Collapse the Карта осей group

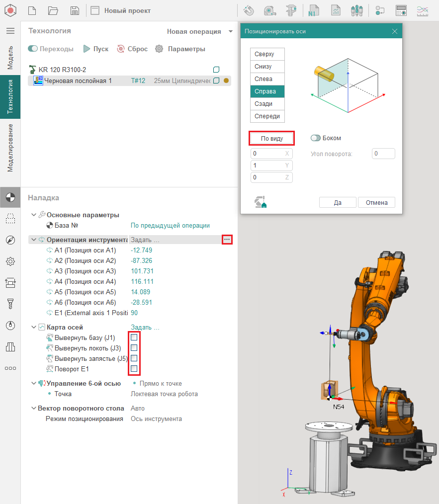pos(33,327)
